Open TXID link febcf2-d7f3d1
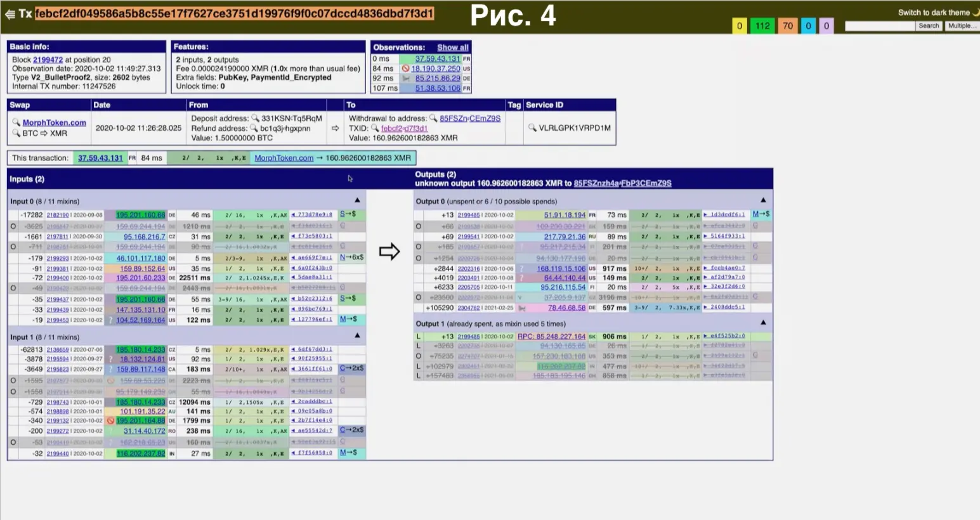The height and width of the screenshot is (520, 980). click(x=404, y=128)
